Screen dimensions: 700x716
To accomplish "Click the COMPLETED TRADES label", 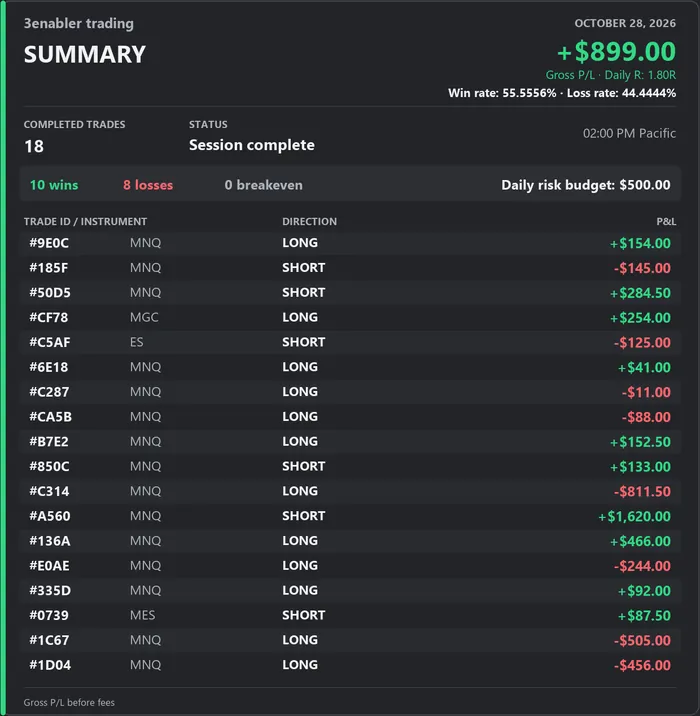I will [x=74, y=125].
